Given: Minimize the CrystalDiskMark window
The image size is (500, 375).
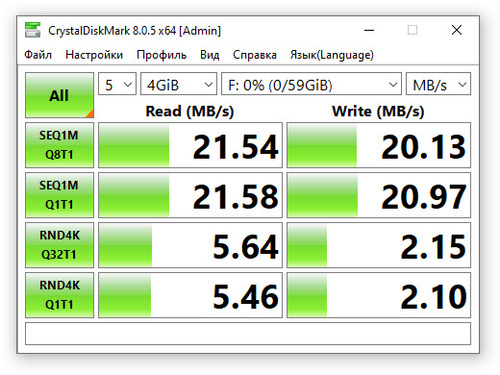Looking at the screenshot, I should 369,30.
